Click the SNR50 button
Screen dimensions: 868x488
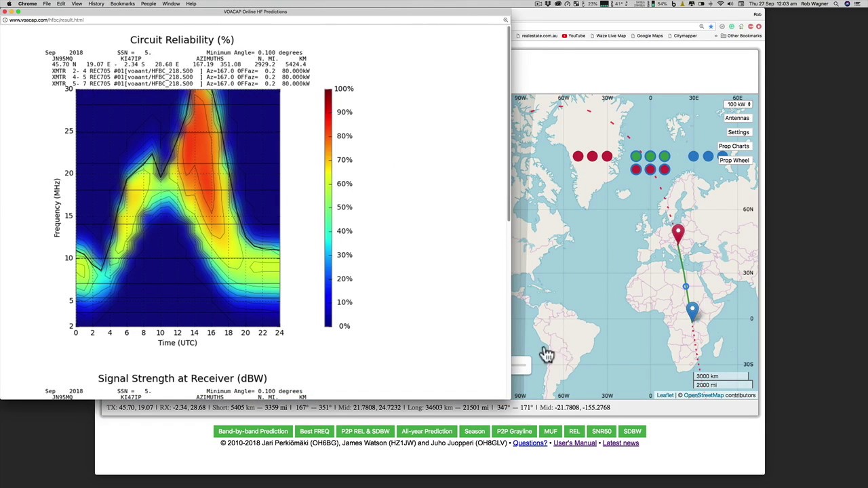601,431
